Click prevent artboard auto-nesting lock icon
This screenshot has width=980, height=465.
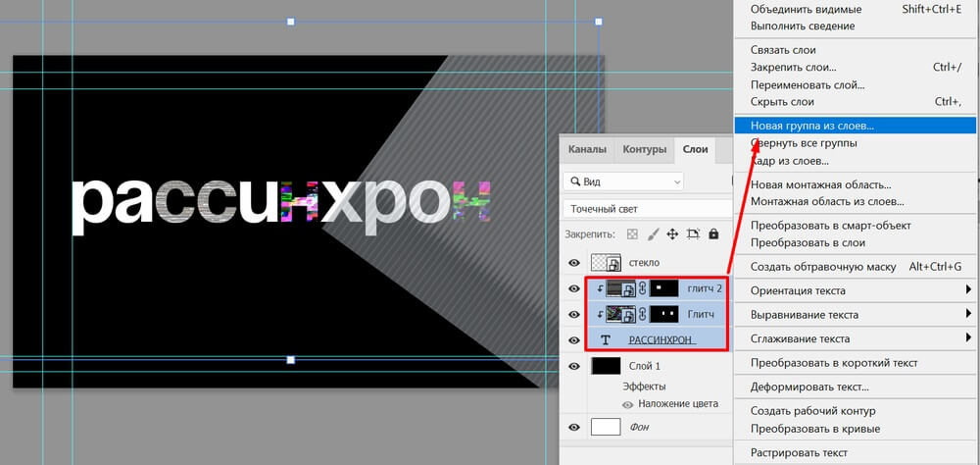pos(693,234)
